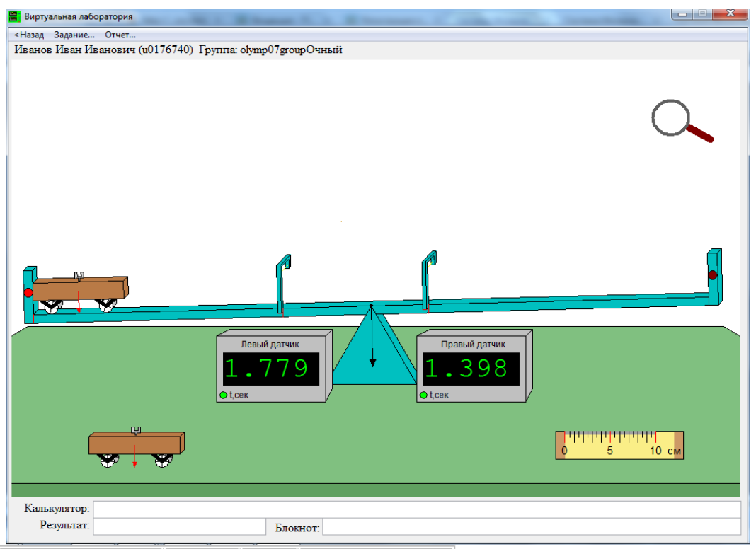Close the Виртуальная лаборатория window
This screenshot has height=549, width=756.
730,13
